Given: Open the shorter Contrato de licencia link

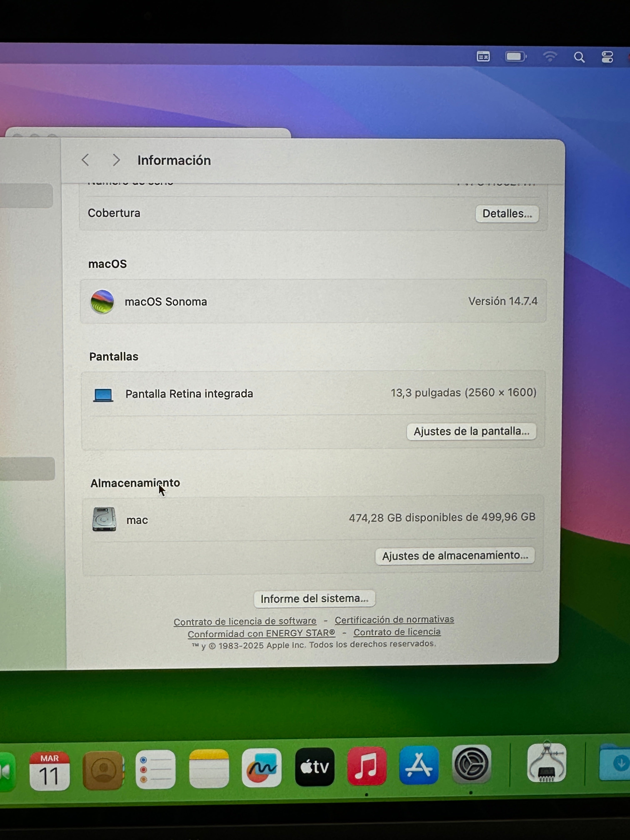Looking at the screenshot, I should 397,632.
